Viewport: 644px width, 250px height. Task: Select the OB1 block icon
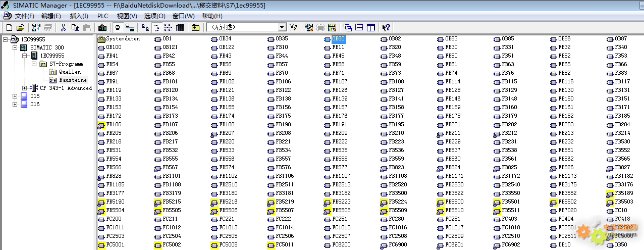[x=158, y=39]
